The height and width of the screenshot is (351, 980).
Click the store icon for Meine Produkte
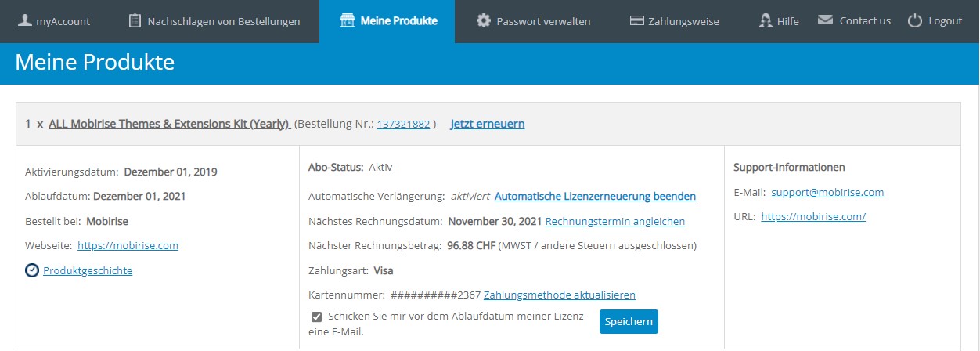tap(348, 20)
